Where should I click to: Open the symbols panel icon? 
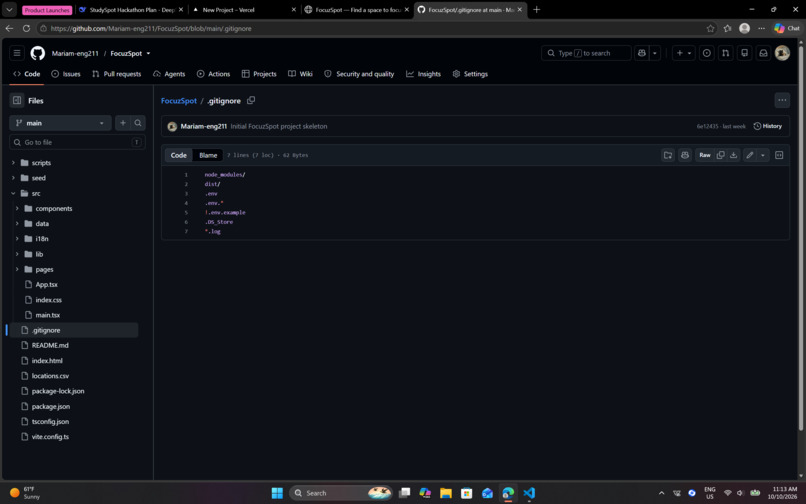(x=779, y=155)
